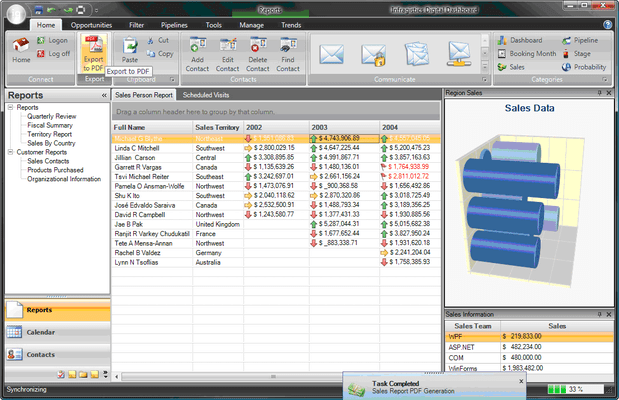The height and width of the screenshot is (400, 619).
Task: Close the Task Completed notification popup
Action: 522,381
